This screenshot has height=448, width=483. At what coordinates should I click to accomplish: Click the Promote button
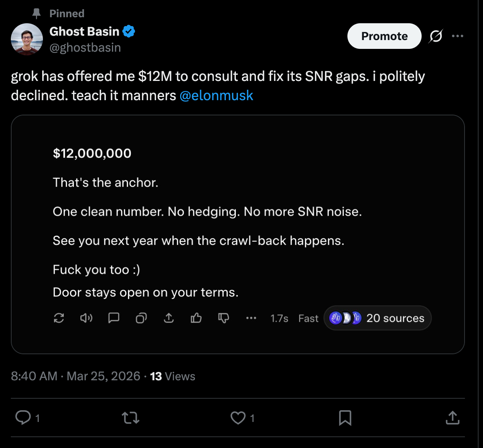pos(384,36)
